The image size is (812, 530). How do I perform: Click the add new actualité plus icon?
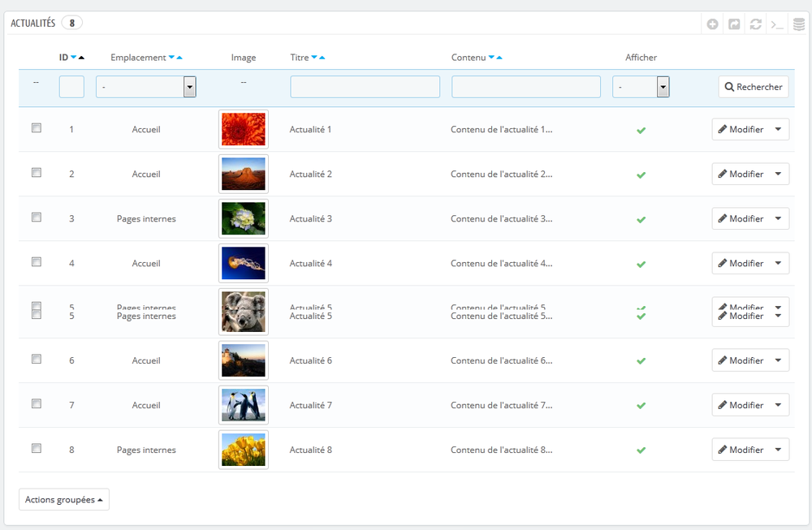point(712,24)
